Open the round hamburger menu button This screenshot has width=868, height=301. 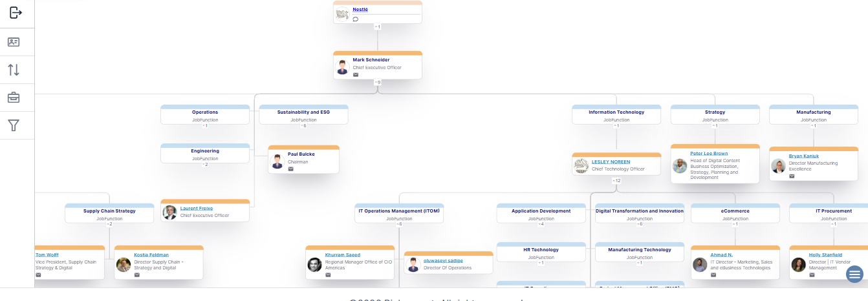pos(854,275)
